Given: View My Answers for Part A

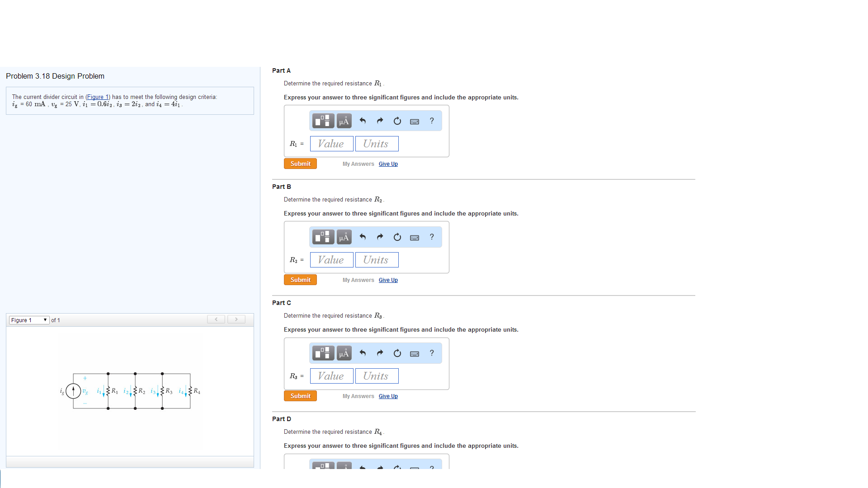Looking at the screenshot, I should [x=359, y=164].
